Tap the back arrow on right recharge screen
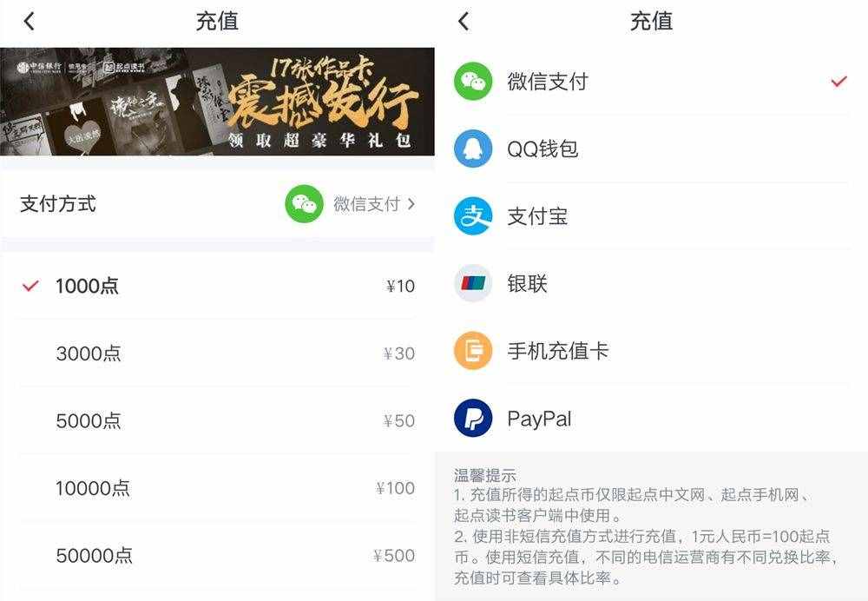Screen dimensions: 868x601 (x=464, y=22)
